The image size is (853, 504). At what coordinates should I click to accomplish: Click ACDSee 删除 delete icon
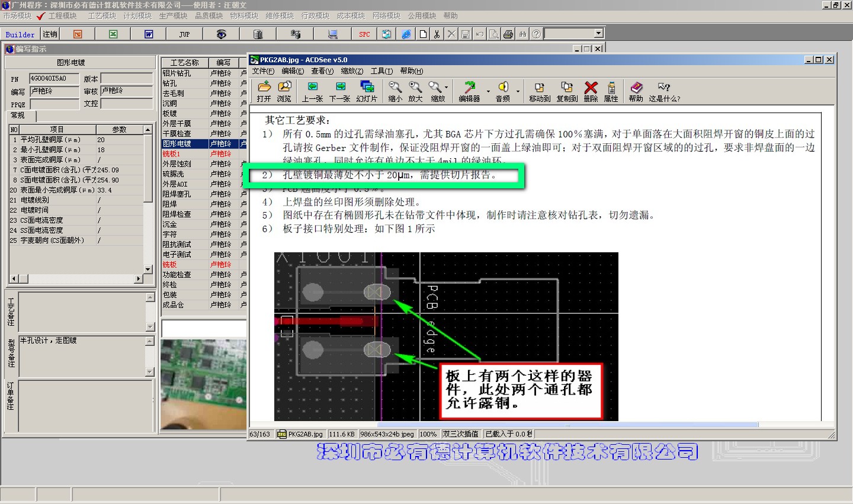coord(591,92)
